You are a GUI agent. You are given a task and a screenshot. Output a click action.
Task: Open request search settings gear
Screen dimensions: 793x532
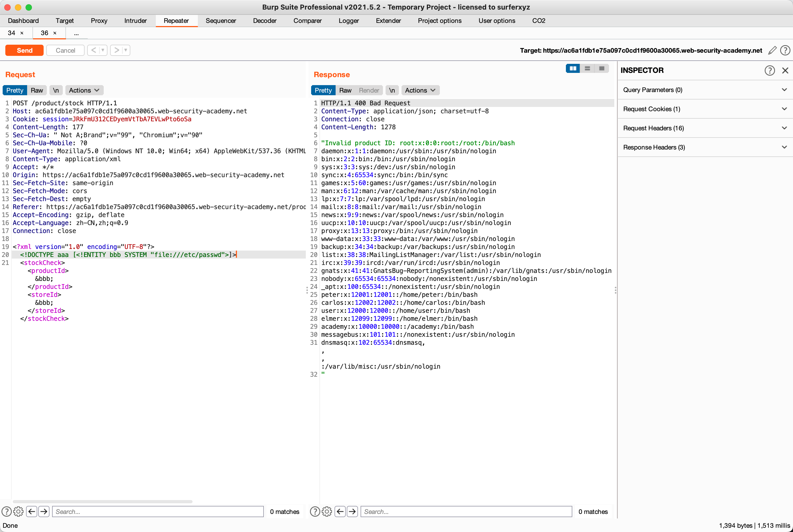coord(18,512)
